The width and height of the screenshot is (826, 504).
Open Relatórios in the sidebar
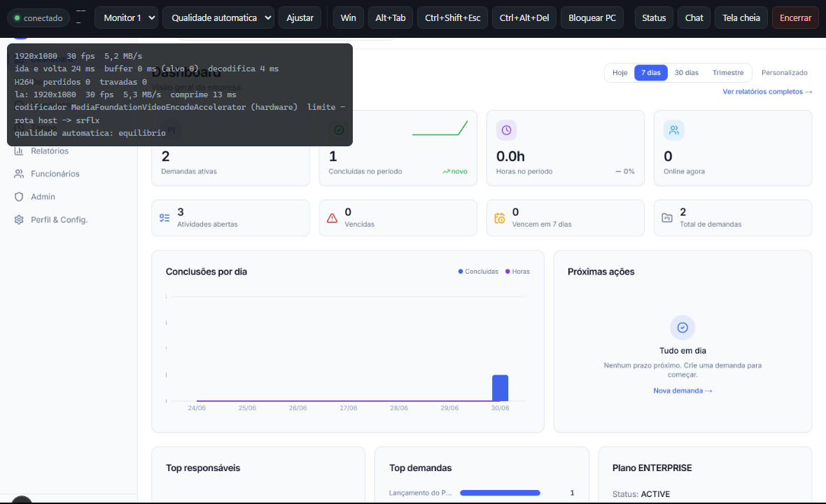coord(50,151)
